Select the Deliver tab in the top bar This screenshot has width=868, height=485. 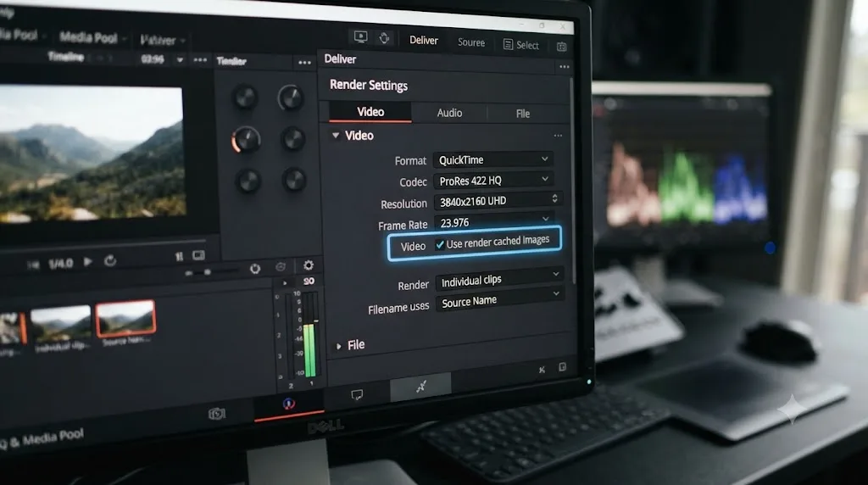pos(424,40)
